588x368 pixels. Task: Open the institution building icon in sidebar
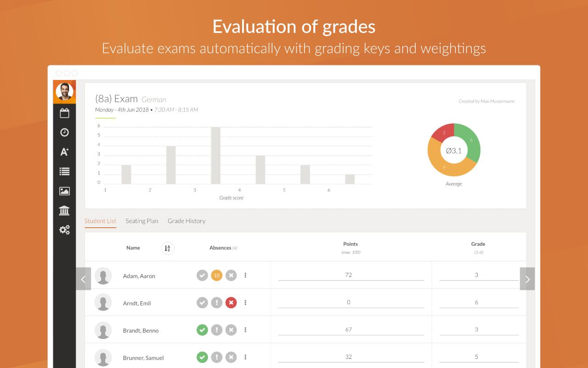(x=64, y=210)
